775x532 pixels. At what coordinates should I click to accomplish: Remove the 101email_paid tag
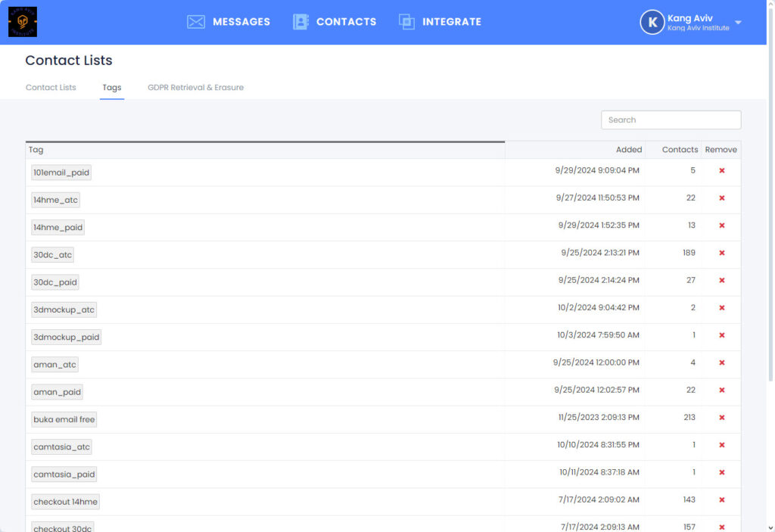721,172
